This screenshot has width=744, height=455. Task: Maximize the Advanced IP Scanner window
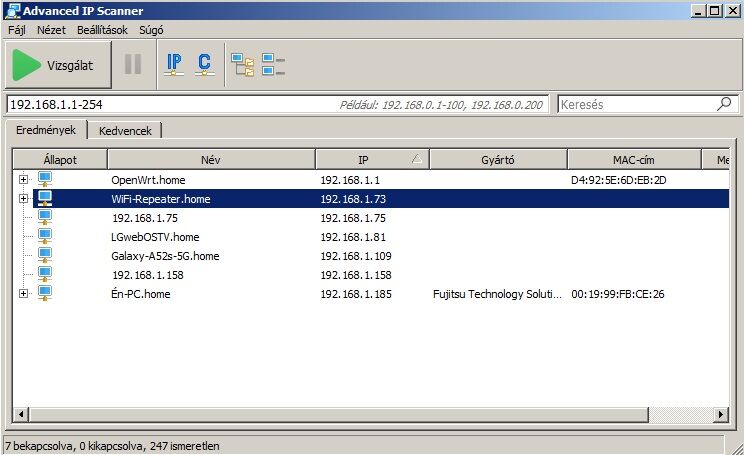tap(714, 10)
